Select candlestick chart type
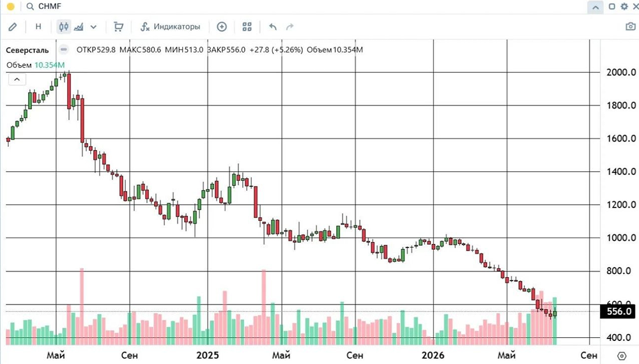Screen dimensions: 639x364 [63, 27]
